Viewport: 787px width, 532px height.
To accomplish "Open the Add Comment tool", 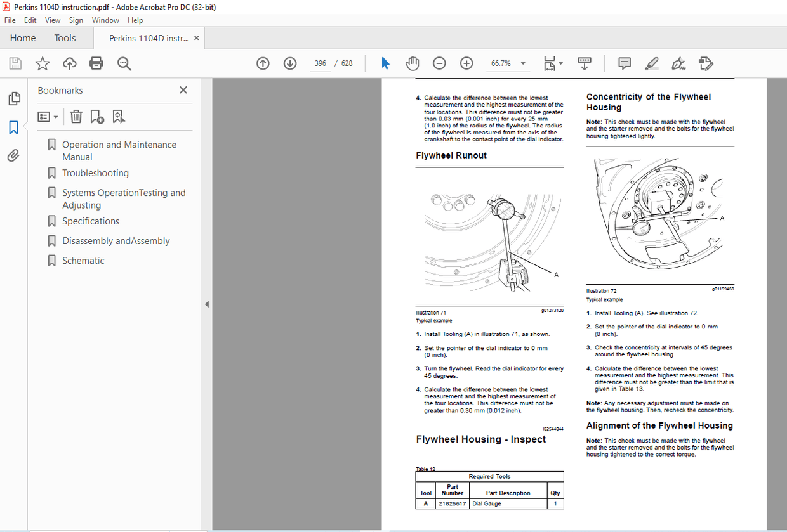I will click(x=624, y=63).
